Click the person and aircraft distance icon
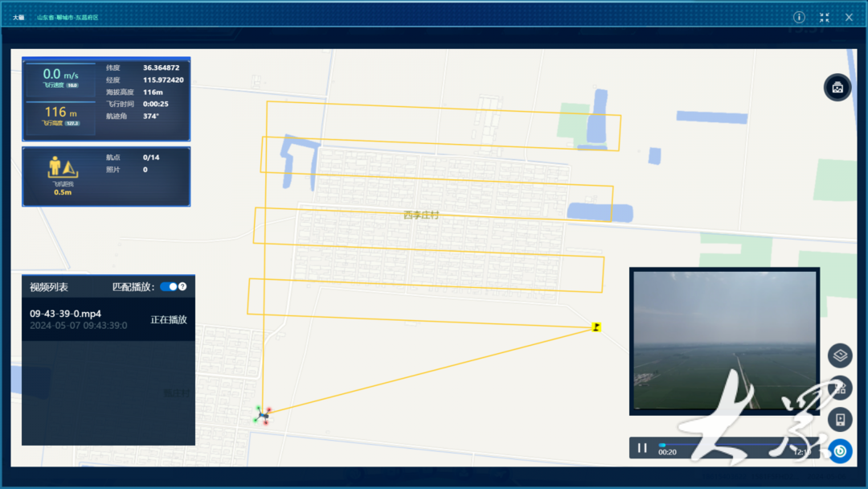This screenshot has width=868, height=489. pos(63,166)
